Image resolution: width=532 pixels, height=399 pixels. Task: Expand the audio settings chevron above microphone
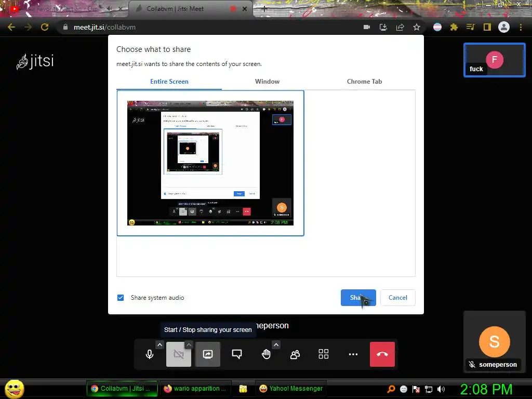[x=160, y=345]
